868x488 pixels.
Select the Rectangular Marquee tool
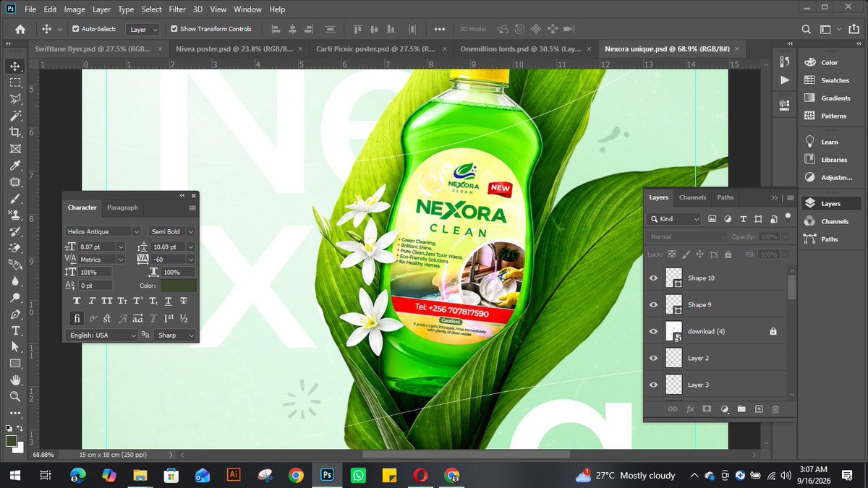(x=14, y=82)
